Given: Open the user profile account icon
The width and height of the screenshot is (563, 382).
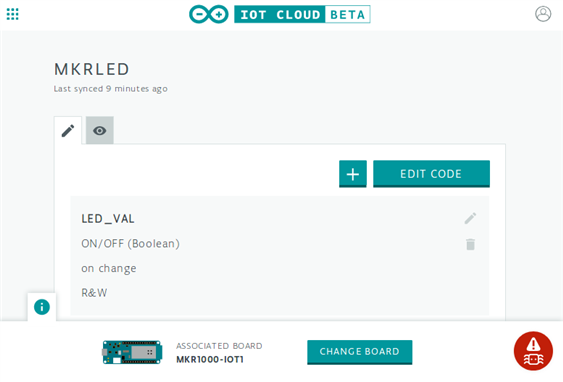Looking at the screenshot, I should pos(543,14).
